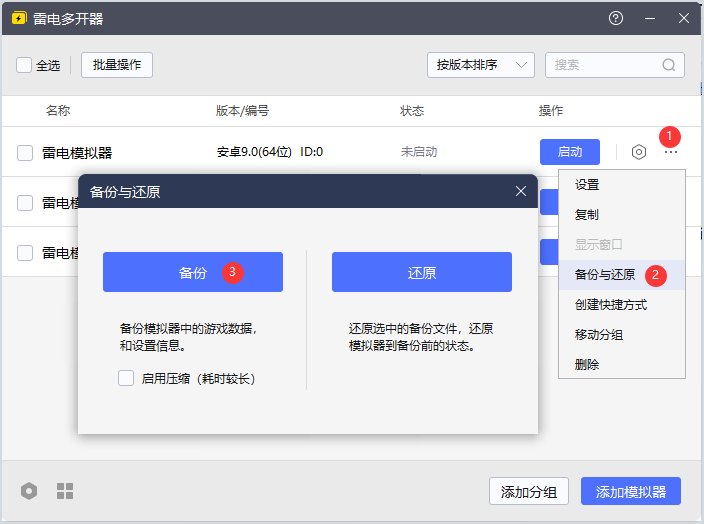
Task: Click the 还原 restore button
Action: [422, 272]
